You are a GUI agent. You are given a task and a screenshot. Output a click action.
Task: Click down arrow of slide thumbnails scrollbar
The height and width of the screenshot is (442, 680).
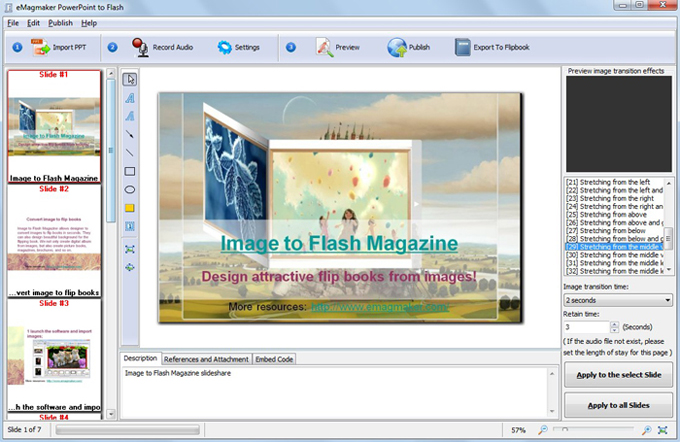pyautogui.click(x=111, y=414)
